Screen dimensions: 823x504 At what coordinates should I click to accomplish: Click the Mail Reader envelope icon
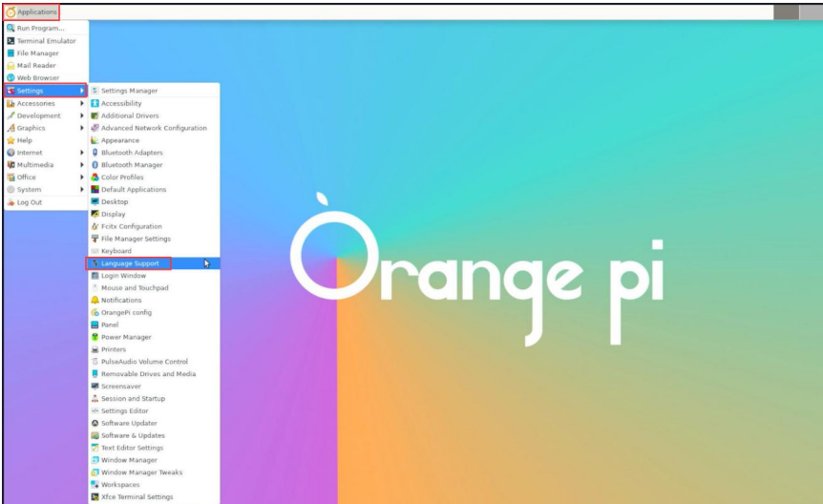11,66
